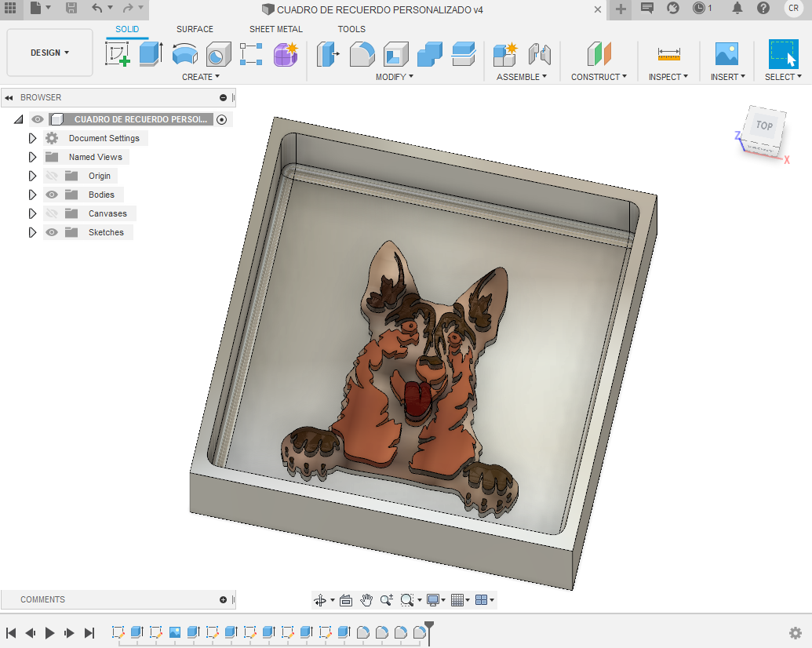
Task: Hide the Bodies folder
Action: pos(51,195)
